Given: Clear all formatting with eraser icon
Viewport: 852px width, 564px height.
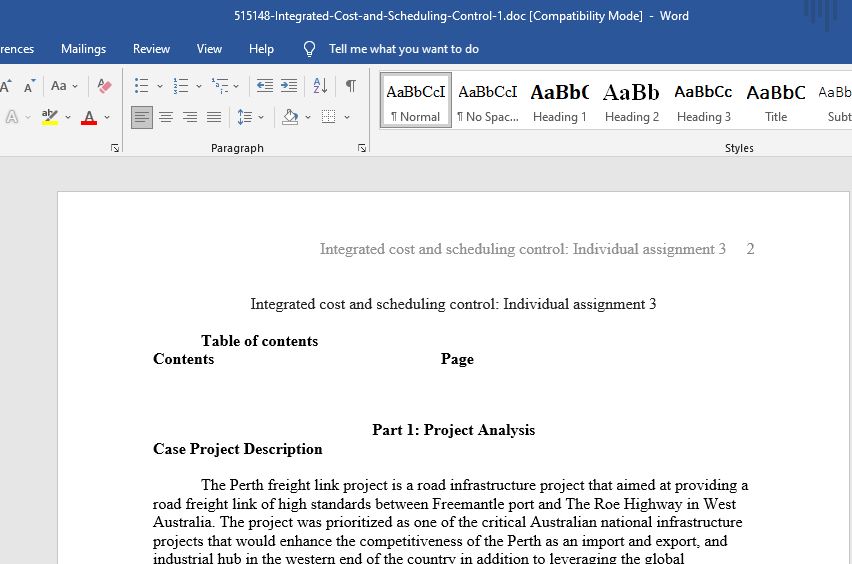Looking at the screenshot, I should pyautogui.click(x=104, y=86).
